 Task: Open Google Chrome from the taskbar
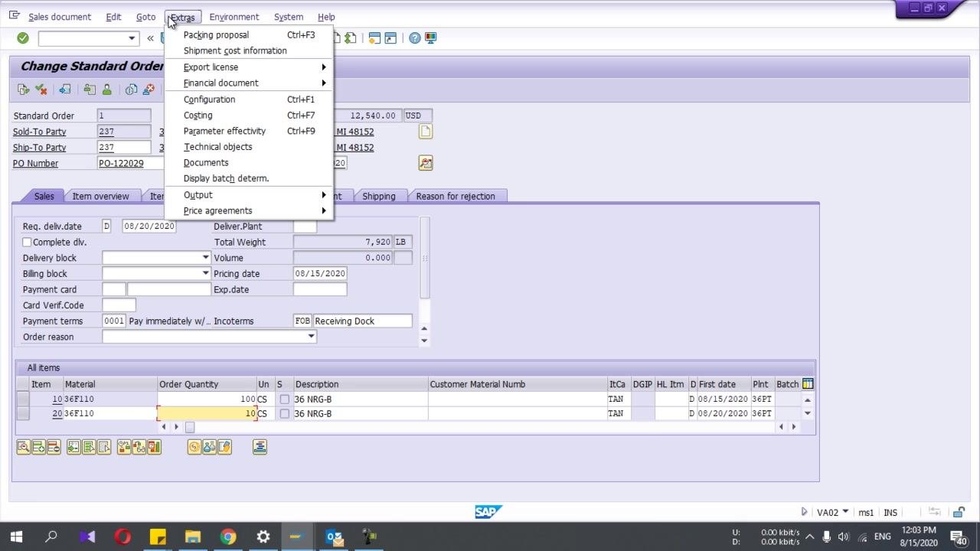point(228,536)
